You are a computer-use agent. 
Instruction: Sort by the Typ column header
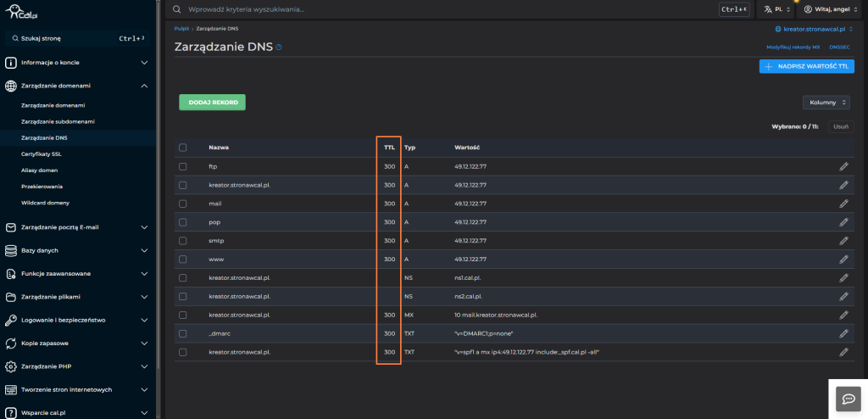click(409, 148)
